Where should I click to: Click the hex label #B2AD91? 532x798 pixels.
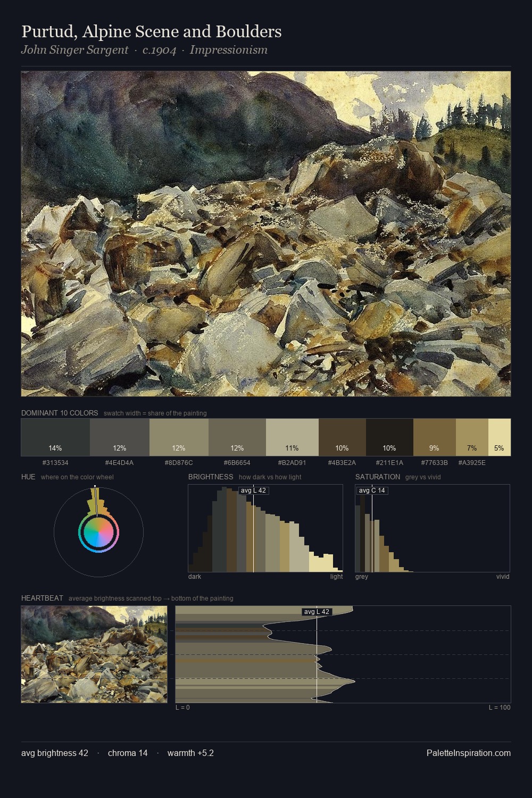pos(292,463)
